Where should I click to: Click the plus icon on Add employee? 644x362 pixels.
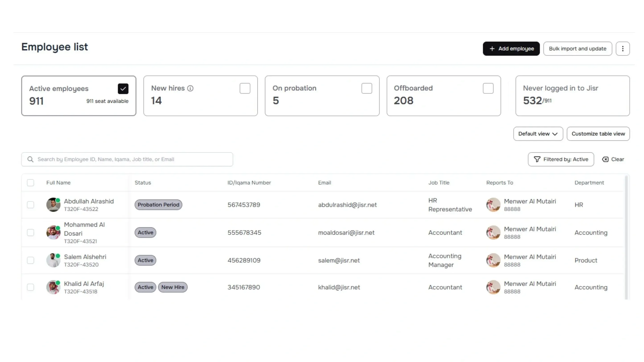[x=492, y=48]
